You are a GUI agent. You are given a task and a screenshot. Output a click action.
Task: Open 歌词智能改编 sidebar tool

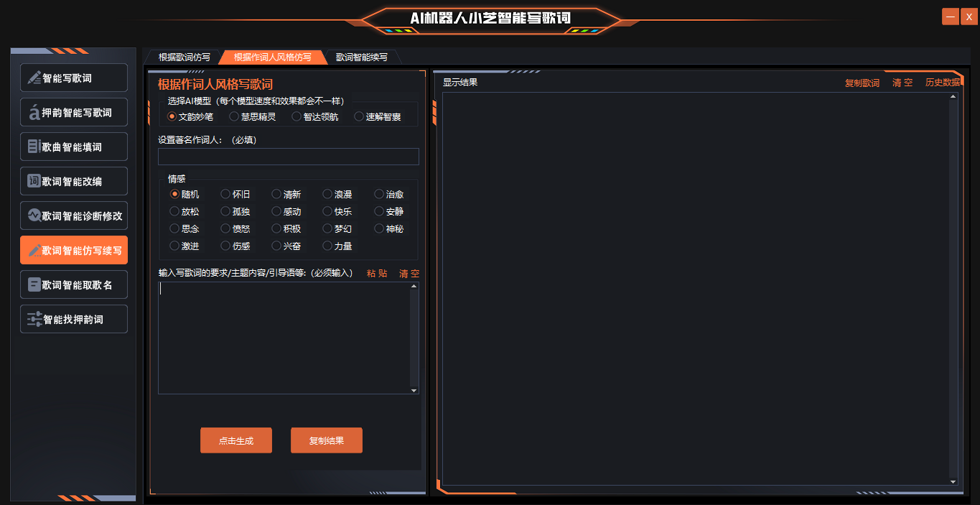[x=74, y=181]
